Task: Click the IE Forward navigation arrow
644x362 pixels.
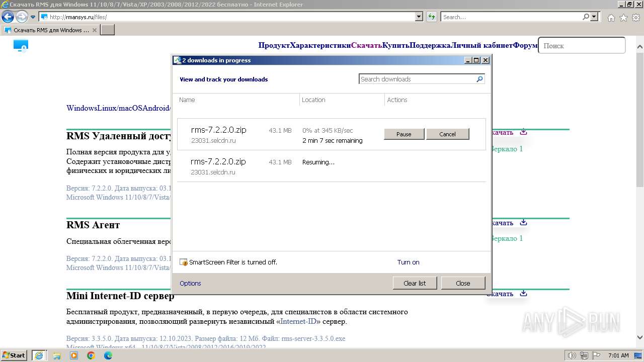Action: (22, 17)
